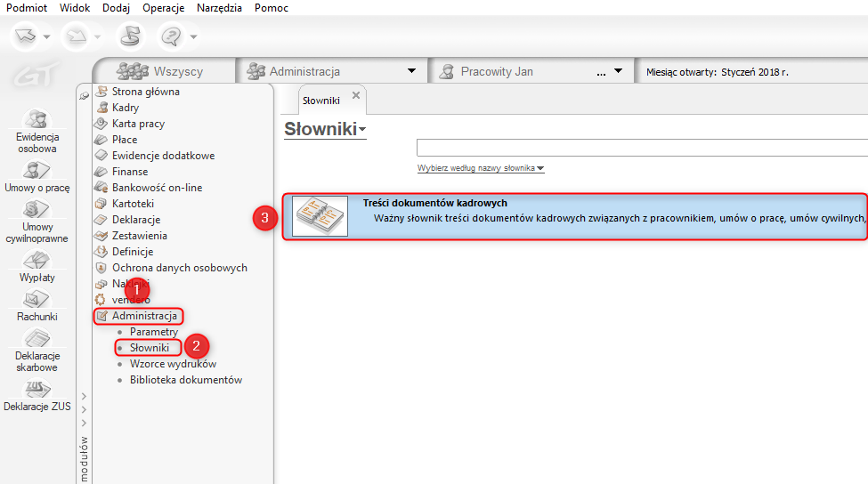The height and width of the screenshot is (484, 868).
Task: Open the Podmiot menu
Action: [27, 8]
